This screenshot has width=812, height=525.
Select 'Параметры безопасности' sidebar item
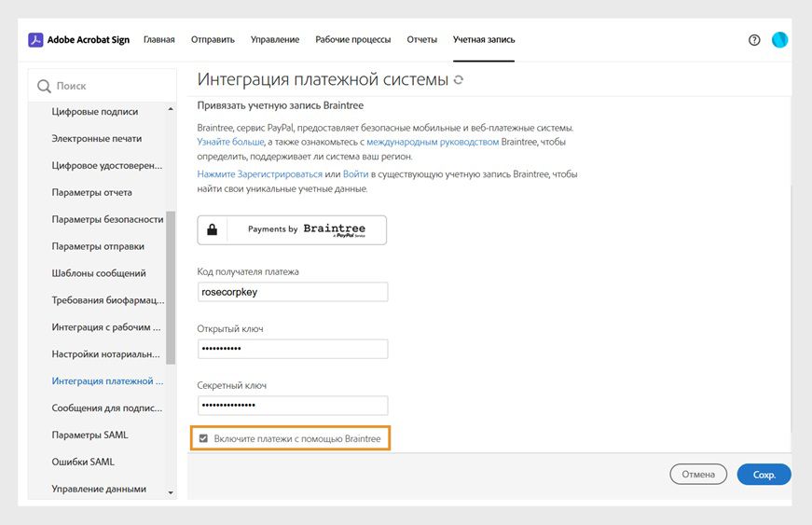coord(107,219)
